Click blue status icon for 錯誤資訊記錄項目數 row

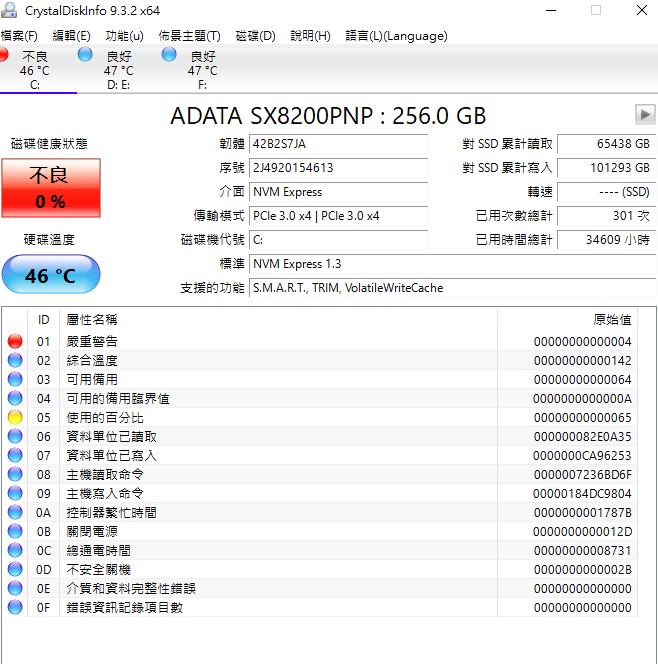(15, 607)
